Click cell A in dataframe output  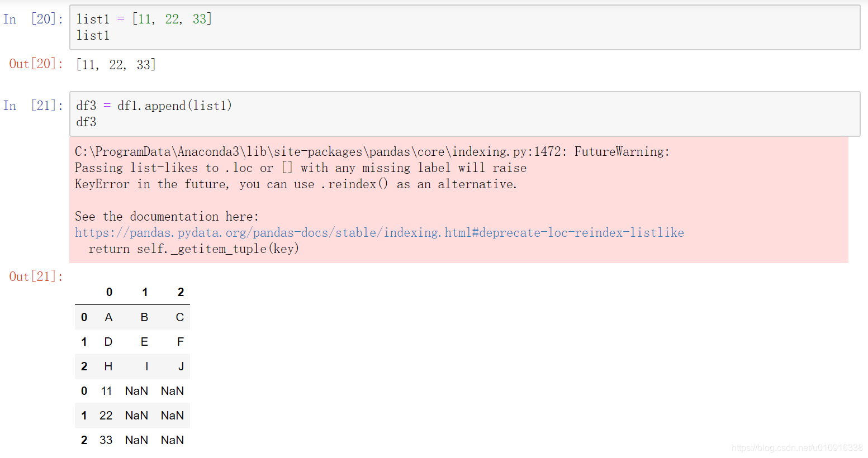108,317
